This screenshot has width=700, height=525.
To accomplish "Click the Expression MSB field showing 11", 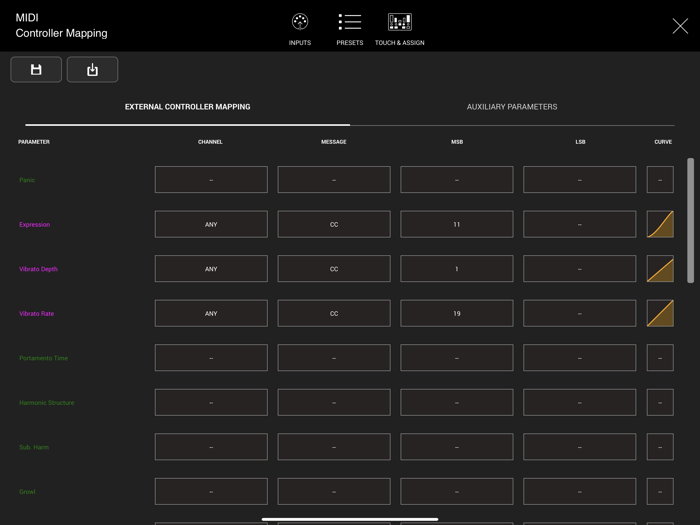I will (x=457, y=224).
